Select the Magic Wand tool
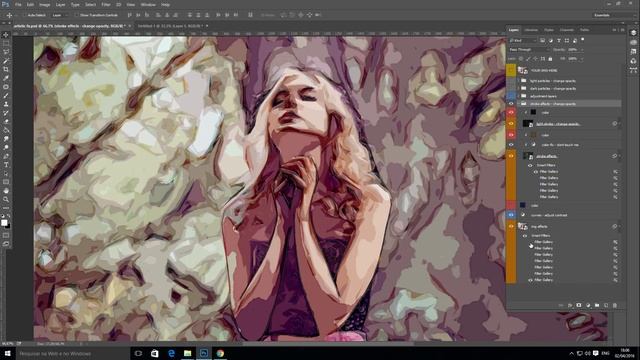The image size is (640, 360). click(6, 60)
